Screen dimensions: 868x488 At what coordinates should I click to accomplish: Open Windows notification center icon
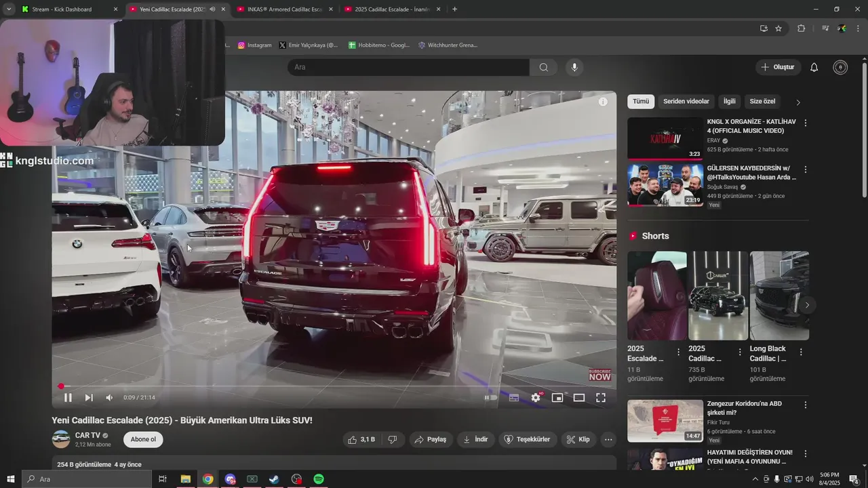(x=854, y=479)
